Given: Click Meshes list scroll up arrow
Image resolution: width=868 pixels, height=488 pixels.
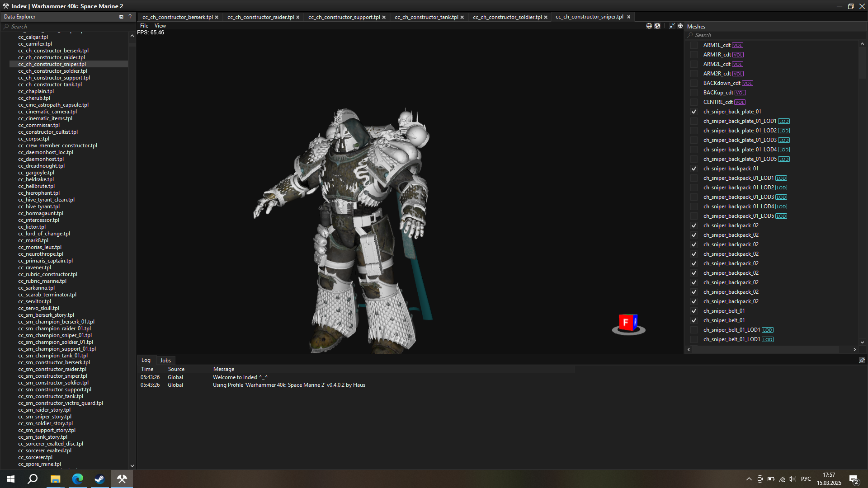Looking at the screenshot, I should (862, 44).
